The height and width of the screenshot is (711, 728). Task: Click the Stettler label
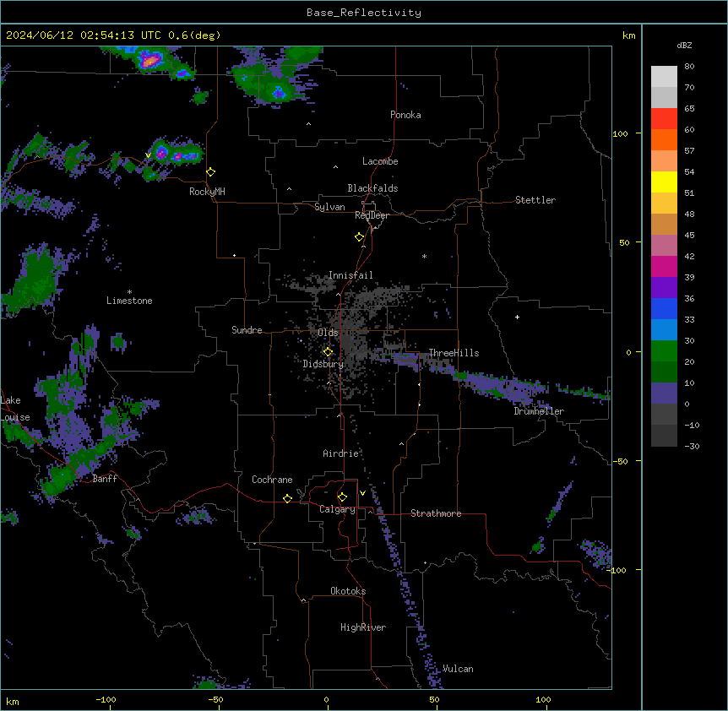point(535,200)
